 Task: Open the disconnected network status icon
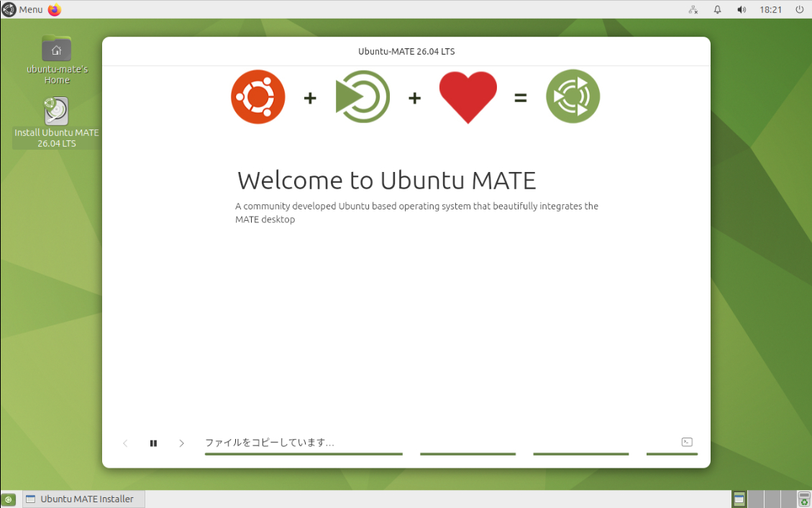click(x=693, y=9)
